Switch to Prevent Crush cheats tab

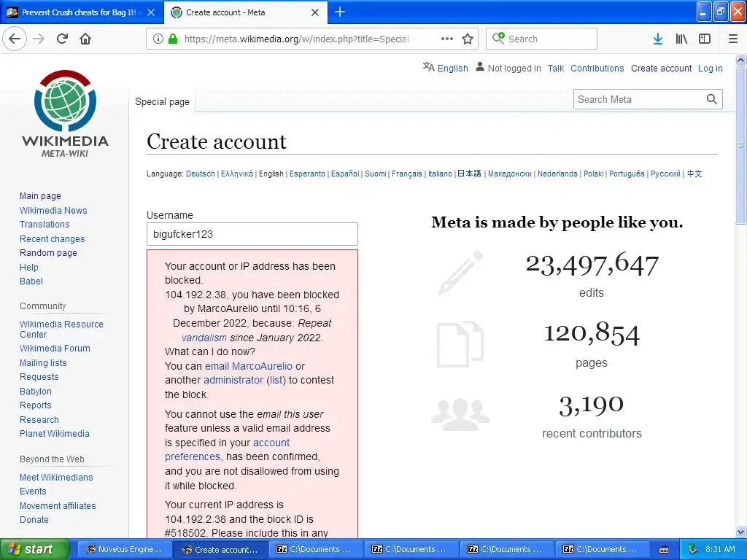[82, 12]
